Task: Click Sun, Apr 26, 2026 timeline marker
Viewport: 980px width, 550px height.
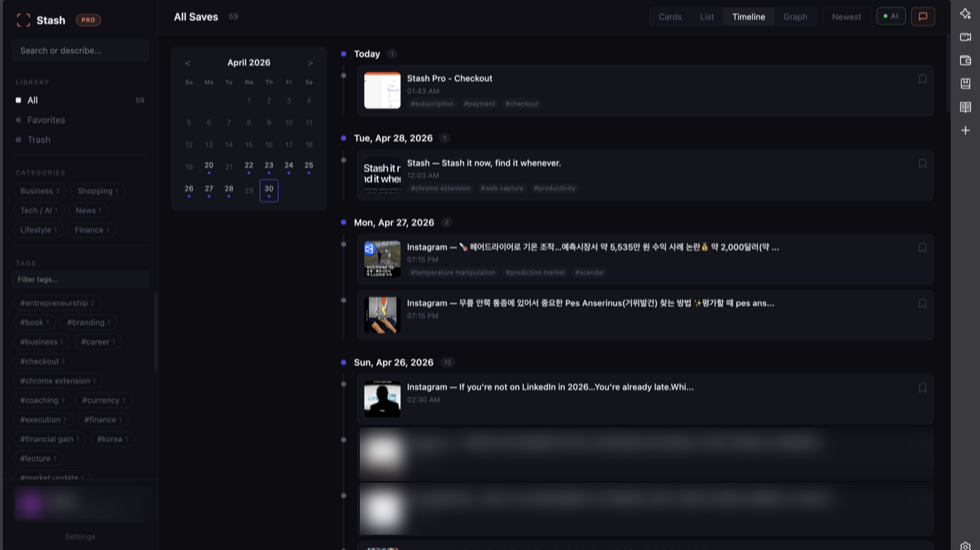Action: tap(344, 362)
